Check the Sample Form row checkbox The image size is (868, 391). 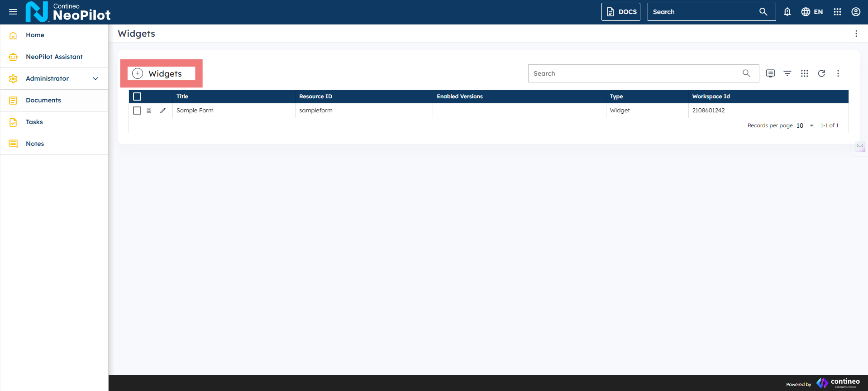point(137,111)
